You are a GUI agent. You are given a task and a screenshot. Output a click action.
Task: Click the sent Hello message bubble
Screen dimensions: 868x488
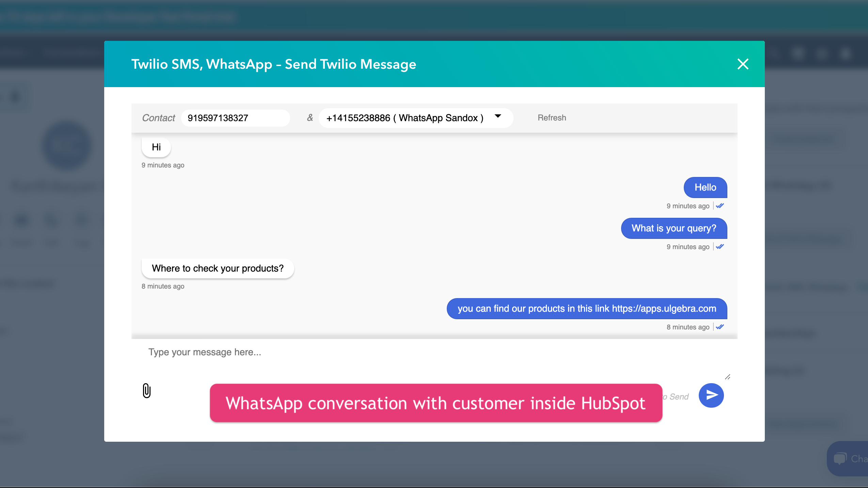[x=705, y=188]
